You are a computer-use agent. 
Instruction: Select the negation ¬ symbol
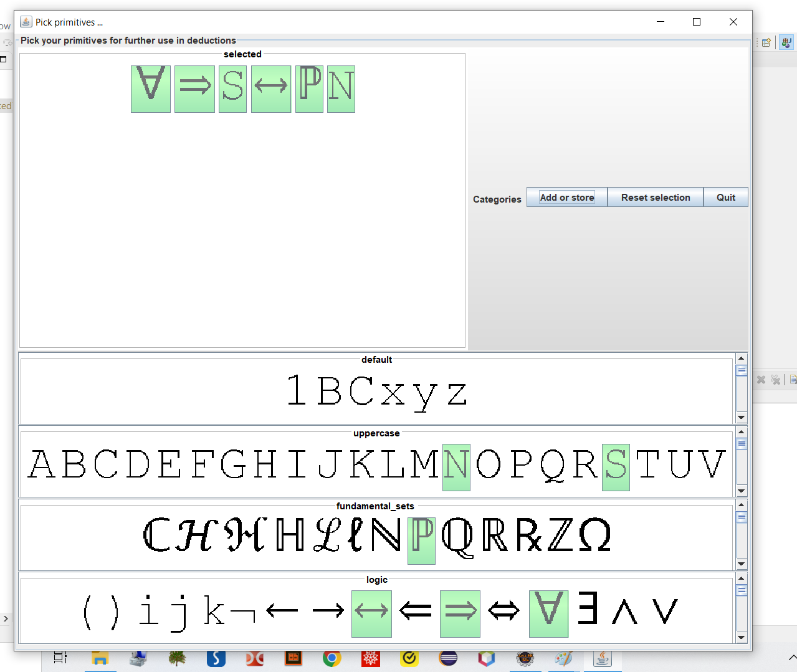click(243, 615)
